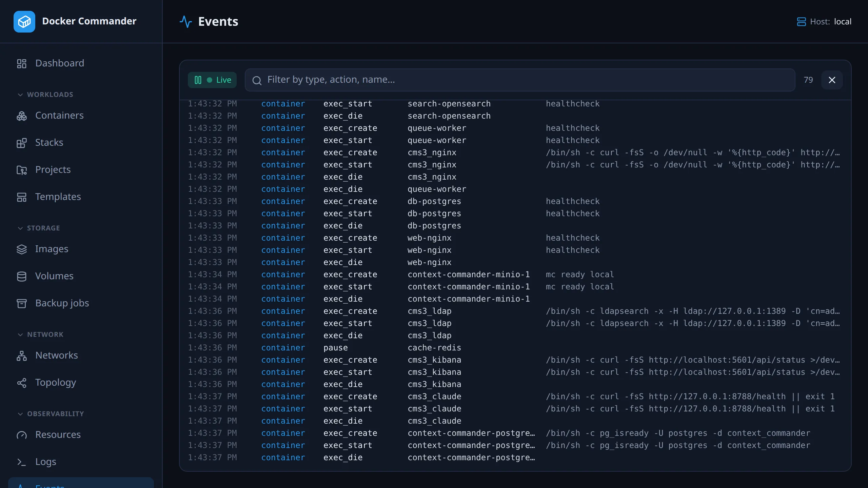Click web-nginx exec_die row

[515, 262]
